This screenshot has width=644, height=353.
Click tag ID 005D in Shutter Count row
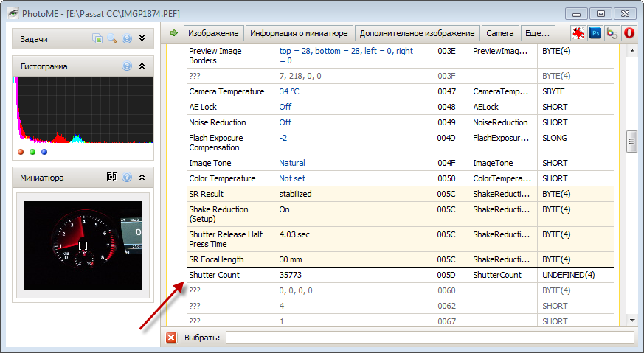tap(446, 275)
